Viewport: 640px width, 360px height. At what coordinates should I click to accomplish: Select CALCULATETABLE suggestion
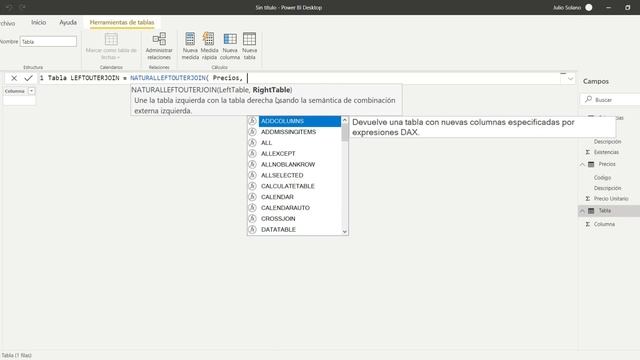tap(288, 186)
